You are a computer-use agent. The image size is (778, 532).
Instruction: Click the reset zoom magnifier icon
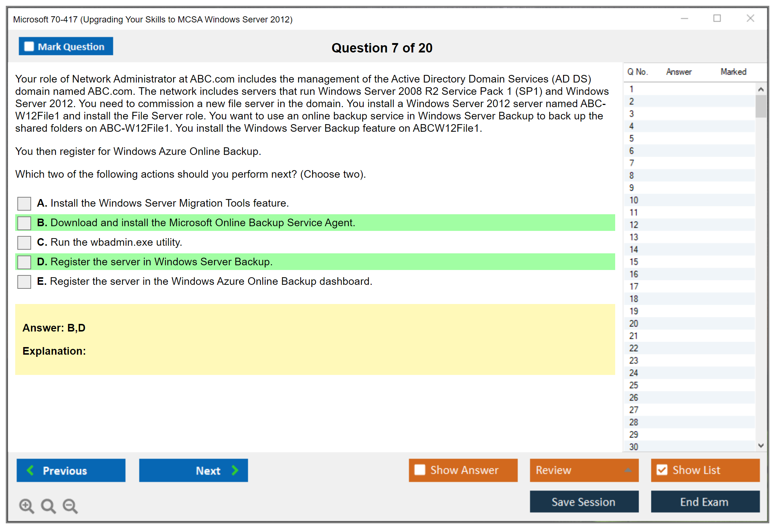point(48,506)
